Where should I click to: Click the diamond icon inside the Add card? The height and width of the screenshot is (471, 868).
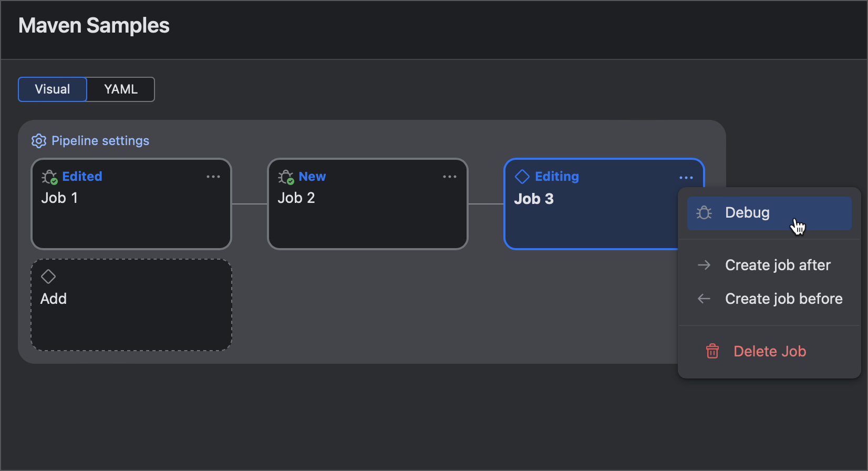coord(48,277)
